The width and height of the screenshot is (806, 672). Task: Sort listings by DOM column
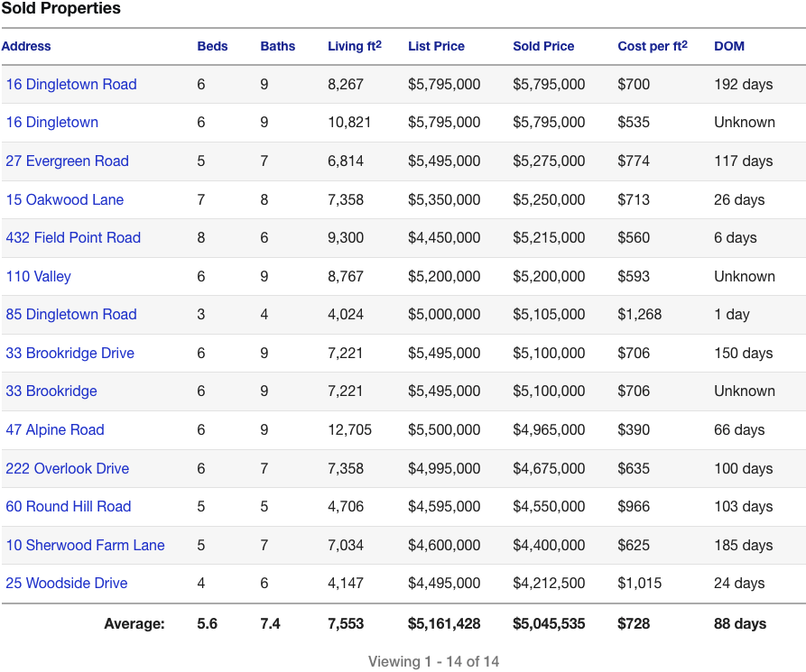[x=729, y=46]
